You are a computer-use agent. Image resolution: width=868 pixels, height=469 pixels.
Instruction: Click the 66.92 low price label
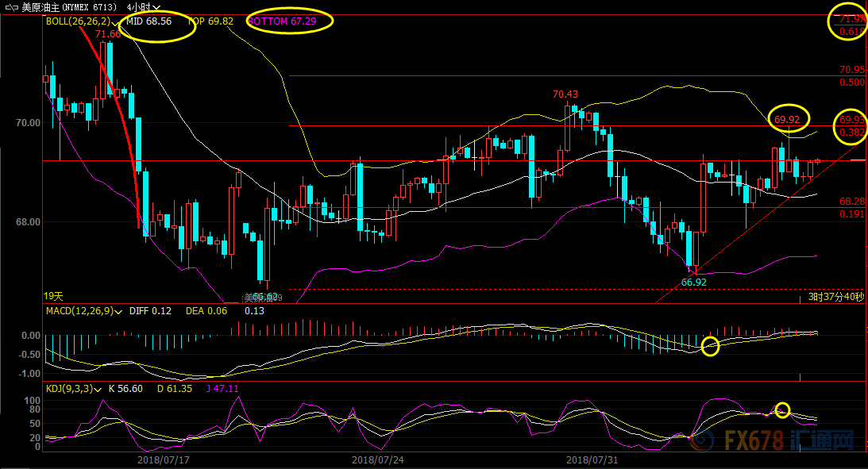[x=693, y=282]
